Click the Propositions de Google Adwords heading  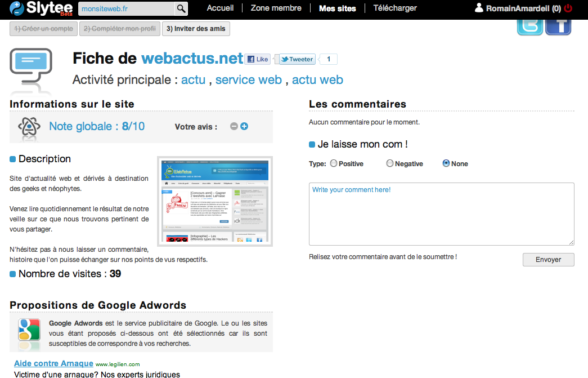[98, 305]
